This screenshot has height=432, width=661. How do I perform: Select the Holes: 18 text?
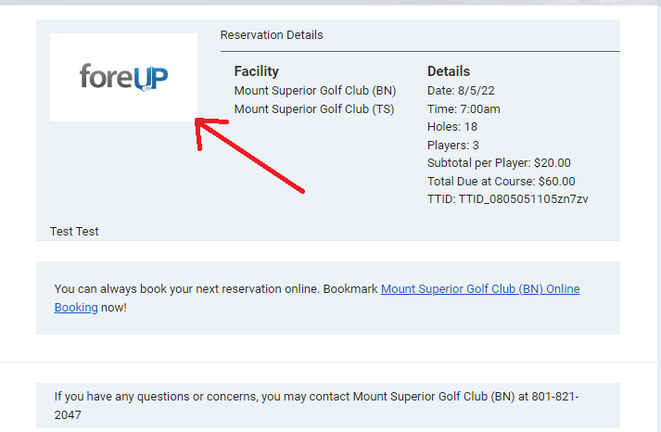click(452, 127)
